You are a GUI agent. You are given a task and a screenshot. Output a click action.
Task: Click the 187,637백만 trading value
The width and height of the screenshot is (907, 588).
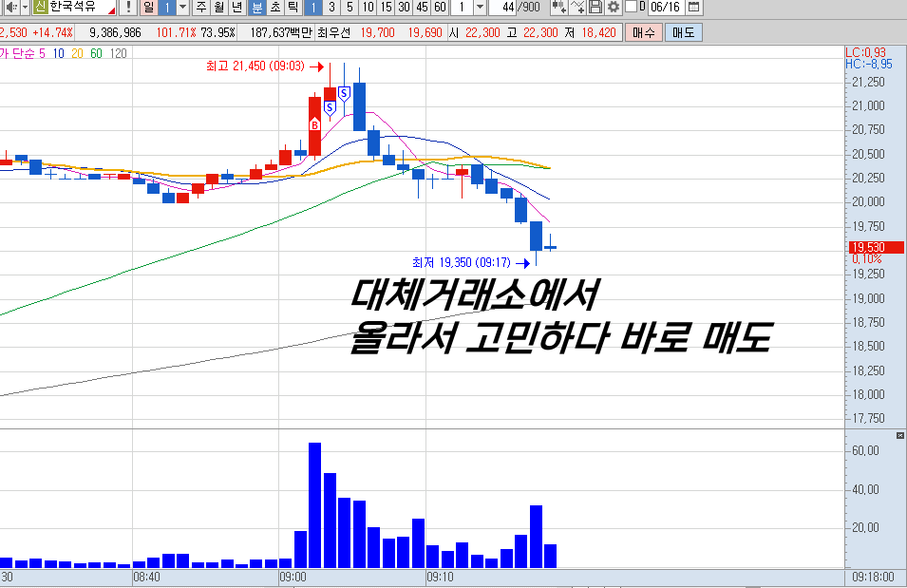[280, 32]
